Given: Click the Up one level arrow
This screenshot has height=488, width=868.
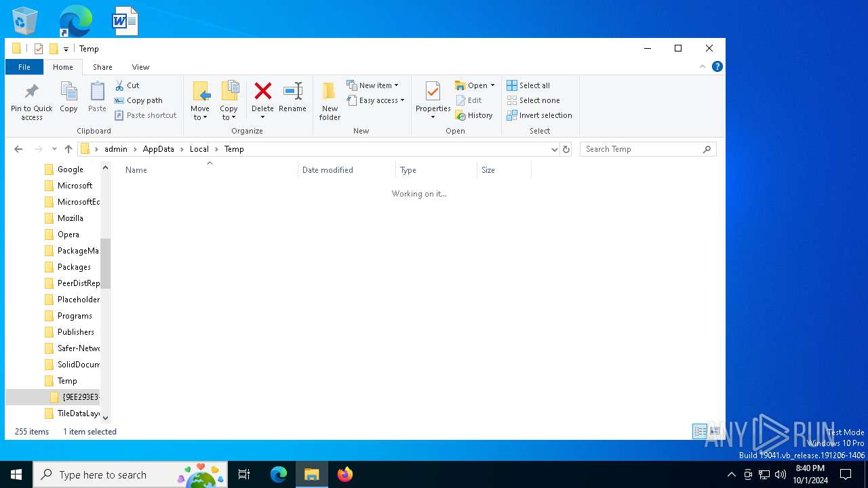Looking at the screenshot, I should coord(68,149).
